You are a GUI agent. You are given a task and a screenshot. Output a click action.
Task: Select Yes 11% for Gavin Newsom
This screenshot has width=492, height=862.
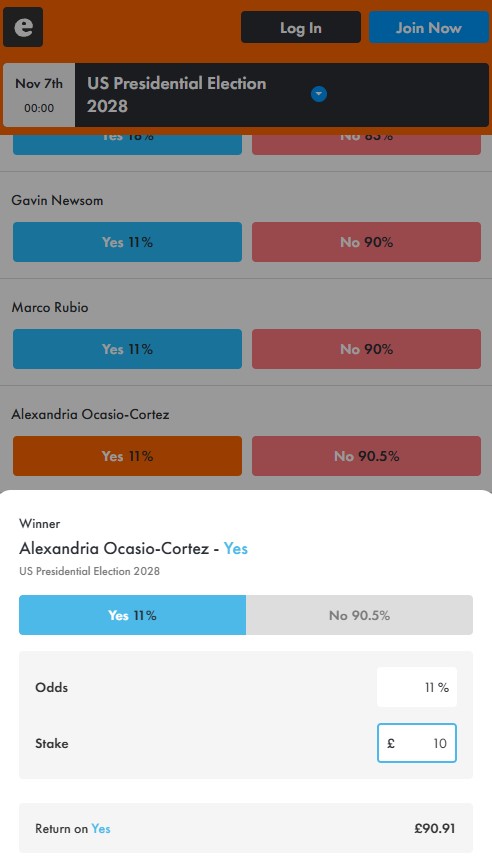pyautogui.click(x=128, y=242)
